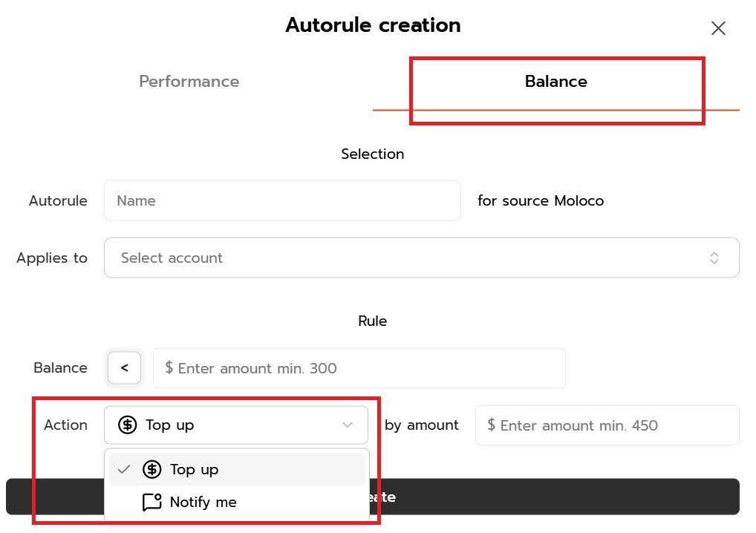Choose Top up from the action list

pyautogui.click(x=194, y=469)
